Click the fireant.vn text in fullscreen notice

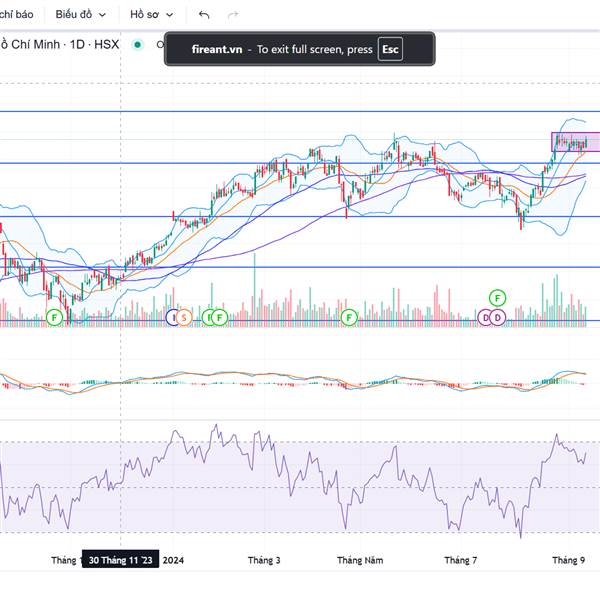217,49
